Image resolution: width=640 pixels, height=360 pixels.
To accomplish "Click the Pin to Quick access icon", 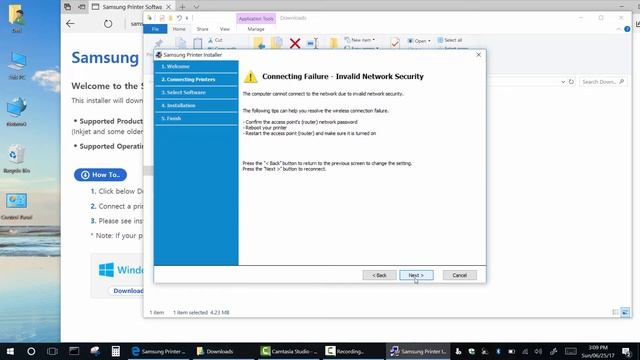I will pos(159,43).
